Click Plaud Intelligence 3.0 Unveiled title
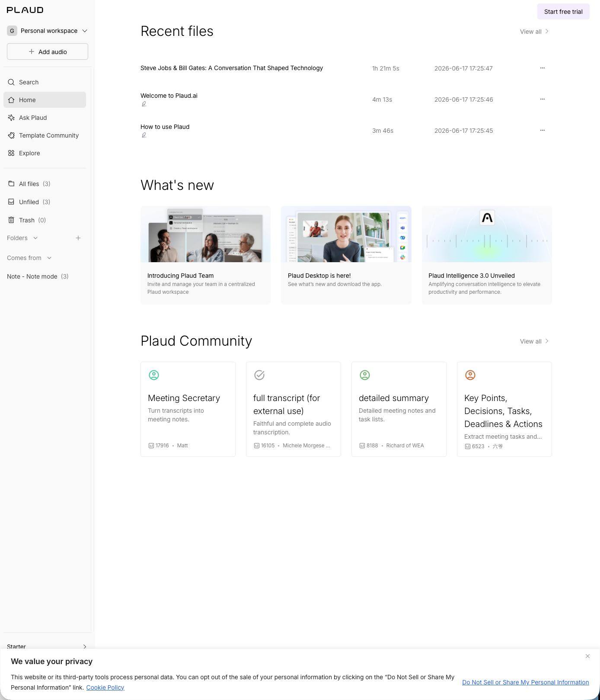The height and width of the screenshot is (700, 600). tap(472, 276)
